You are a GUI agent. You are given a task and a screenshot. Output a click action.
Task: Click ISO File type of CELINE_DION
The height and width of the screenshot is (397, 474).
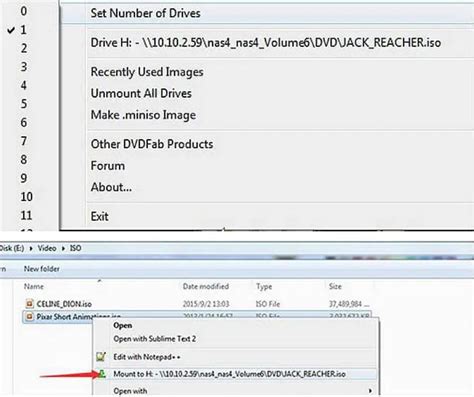tap(268, 304)
